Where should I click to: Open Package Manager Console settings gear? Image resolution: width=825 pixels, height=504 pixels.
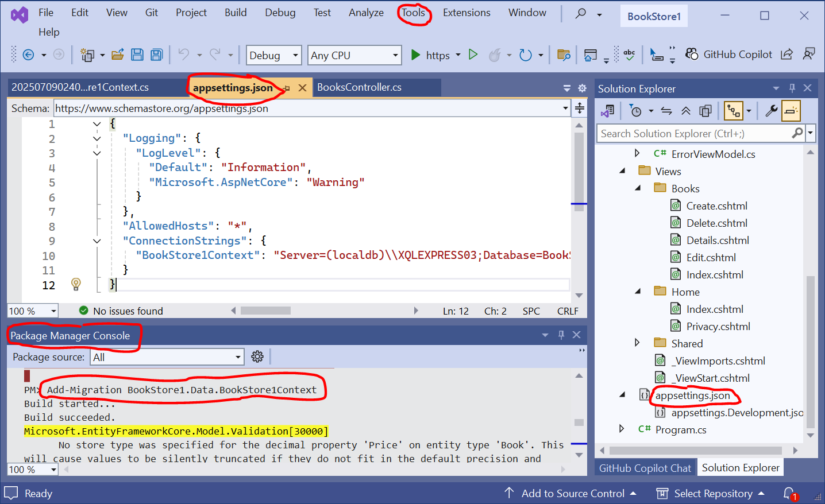[x=257, y=356]
